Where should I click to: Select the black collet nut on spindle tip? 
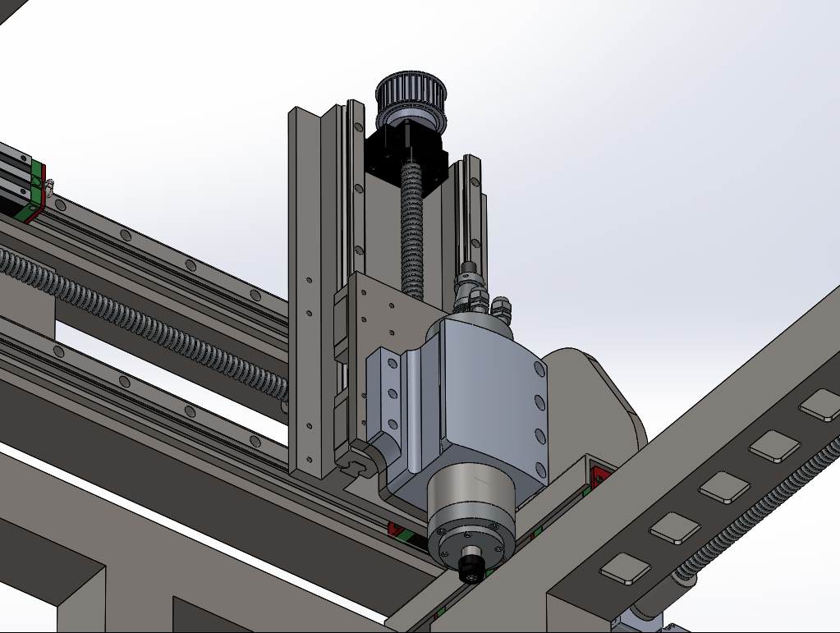point(470,565)
